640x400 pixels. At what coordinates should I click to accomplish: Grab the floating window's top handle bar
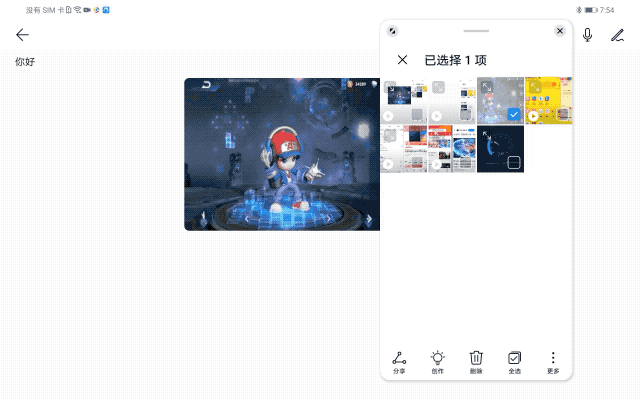click(476, 31)
